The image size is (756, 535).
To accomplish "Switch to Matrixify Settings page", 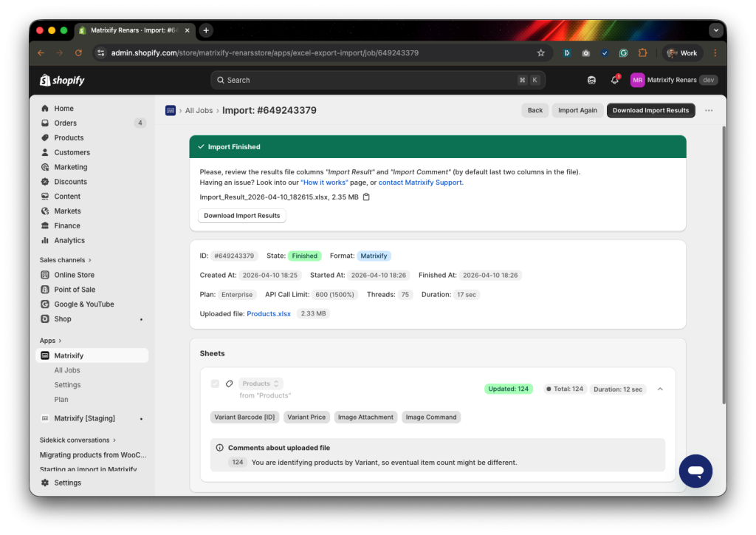I will 67,384.
